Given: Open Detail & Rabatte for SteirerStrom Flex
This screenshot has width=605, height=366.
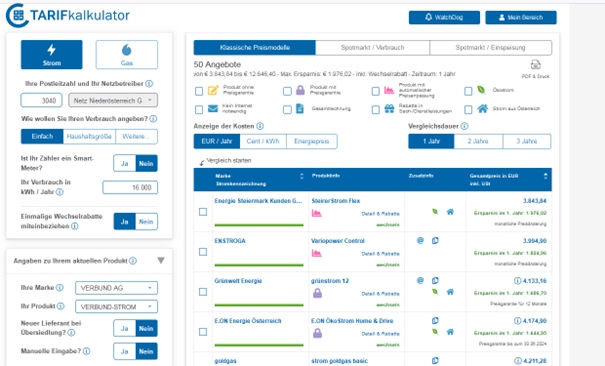Looking at the screenshot, I should click(380, 213).
